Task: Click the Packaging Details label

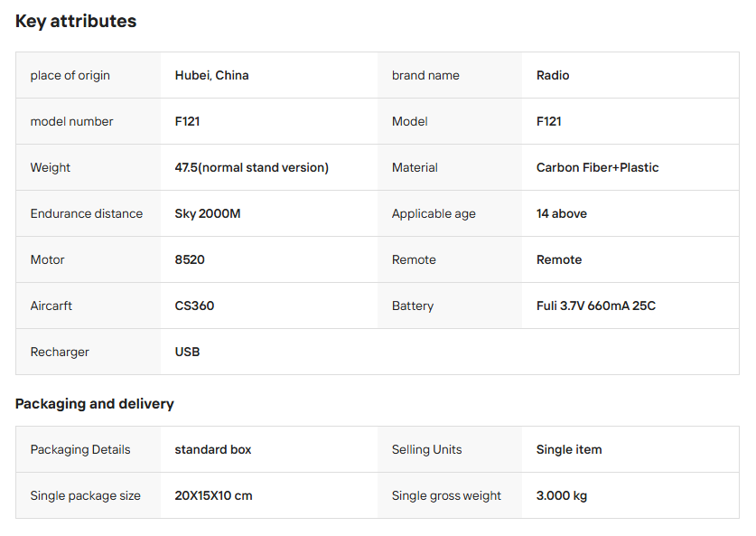Action: (80, 449)
